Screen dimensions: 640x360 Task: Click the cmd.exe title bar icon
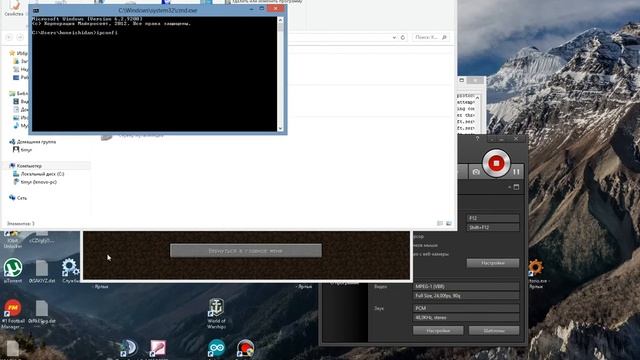pos(36,10)
